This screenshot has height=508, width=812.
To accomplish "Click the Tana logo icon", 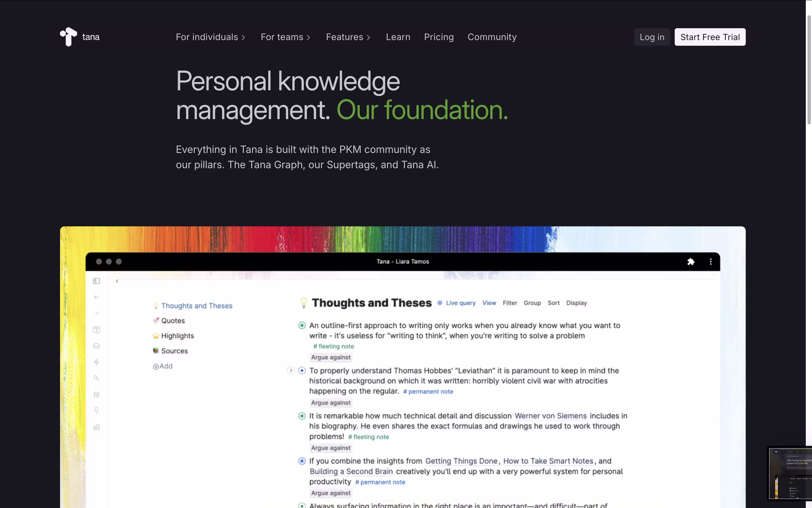I will [x=69, y=37].
